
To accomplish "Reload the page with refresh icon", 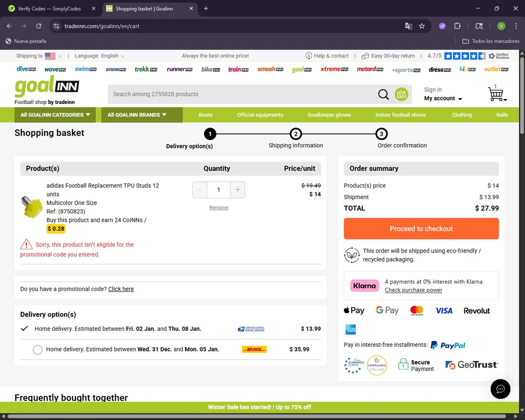I will click(38, 26).
